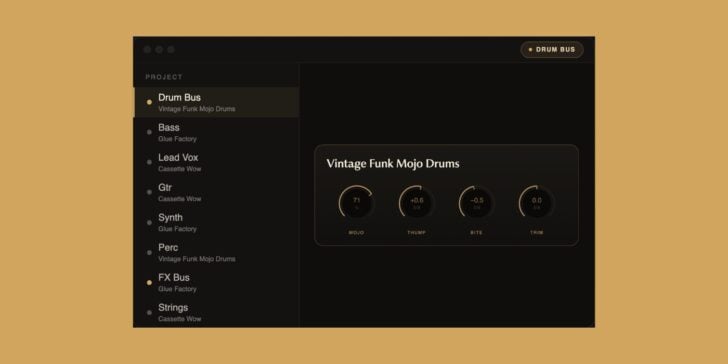
Task: Click the third window control dot
Action: [171, 50]
